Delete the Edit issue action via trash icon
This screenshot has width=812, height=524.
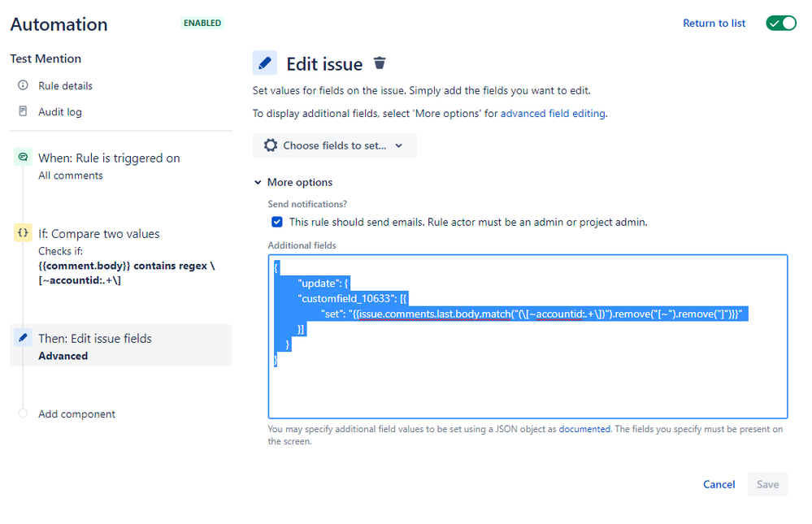[380, 63]
